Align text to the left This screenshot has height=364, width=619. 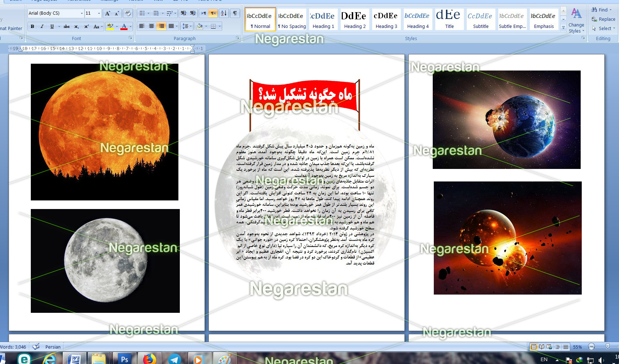click(142, 26)
